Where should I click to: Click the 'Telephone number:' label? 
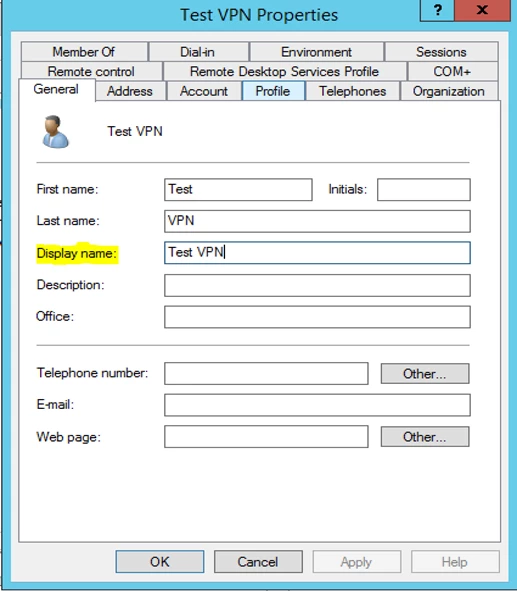[92, 373]
